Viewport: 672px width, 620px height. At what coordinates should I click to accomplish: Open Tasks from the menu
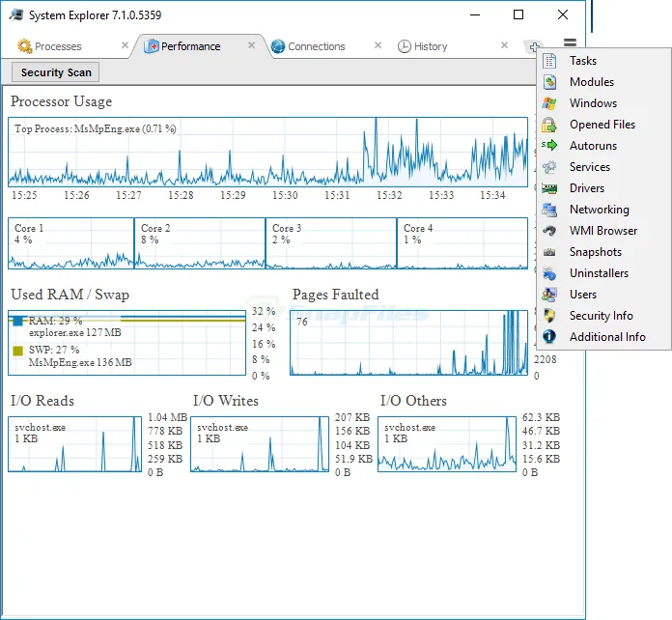pos(603,61)
